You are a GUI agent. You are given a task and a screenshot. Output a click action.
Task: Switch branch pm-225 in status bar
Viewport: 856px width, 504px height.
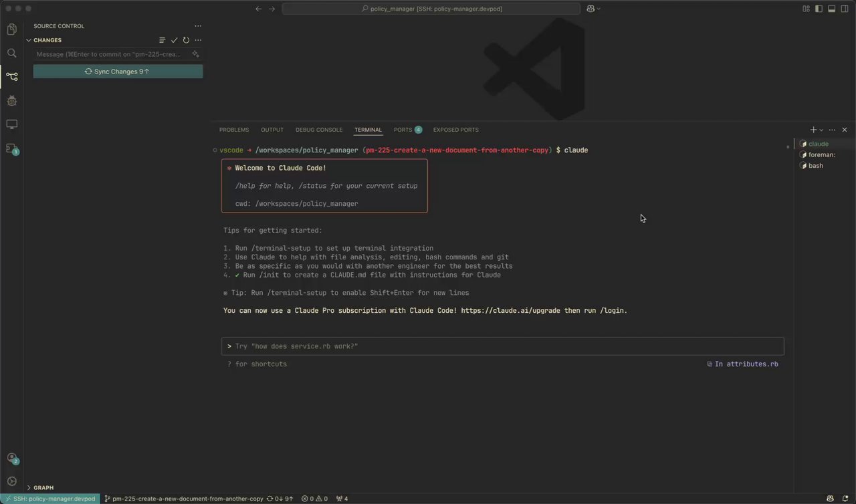pos(184,499)
